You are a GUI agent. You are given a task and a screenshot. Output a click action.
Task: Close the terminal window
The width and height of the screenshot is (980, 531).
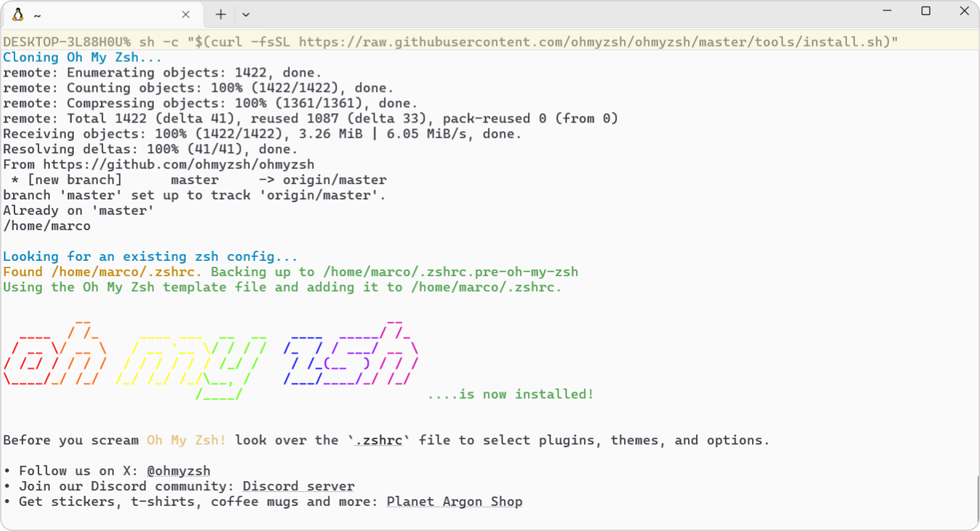click(x=964, y=11)
